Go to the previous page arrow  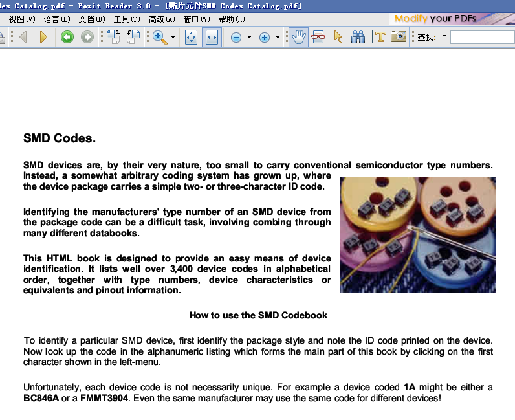click(23, 37)
